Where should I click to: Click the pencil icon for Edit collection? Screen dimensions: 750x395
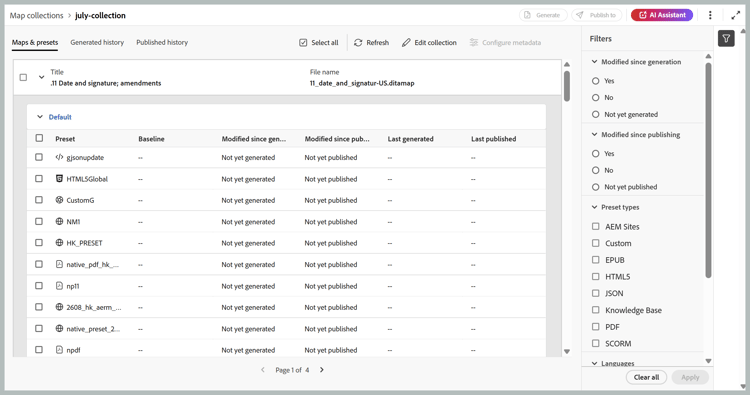coord(406,43)
